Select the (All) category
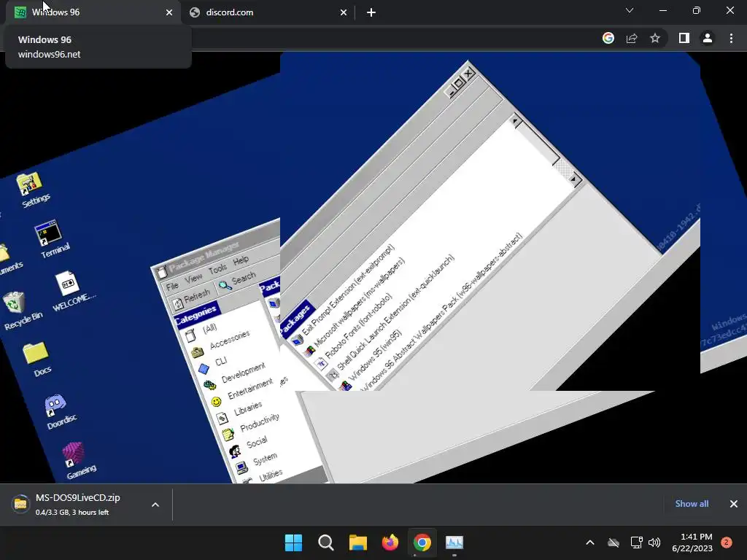 pos(201,332)
